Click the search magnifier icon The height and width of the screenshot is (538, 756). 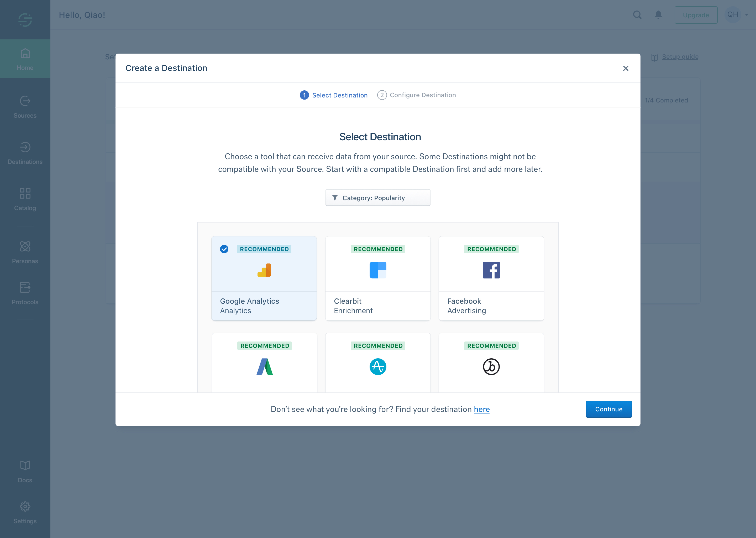coord(637,15)
